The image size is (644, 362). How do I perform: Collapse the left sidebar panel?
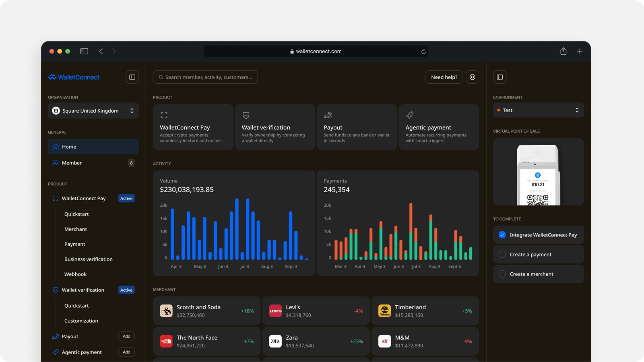point(132,77)
